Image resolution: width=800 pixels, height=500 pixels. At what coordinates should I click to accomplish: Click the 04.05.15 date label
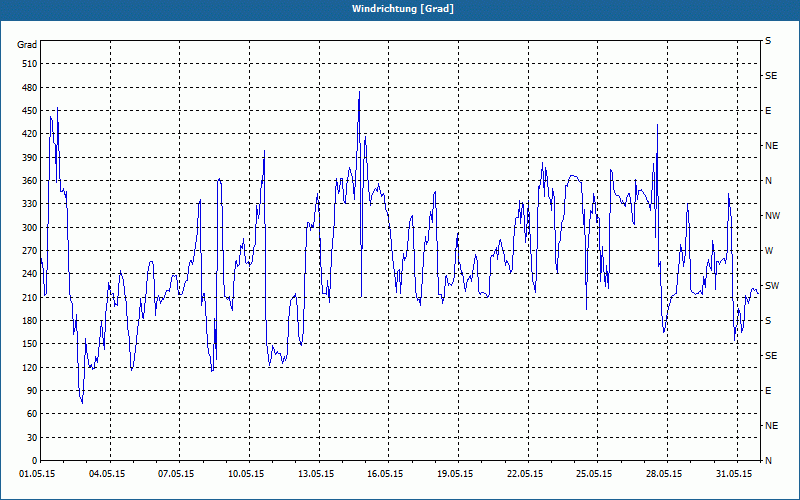tap(107, 474)
